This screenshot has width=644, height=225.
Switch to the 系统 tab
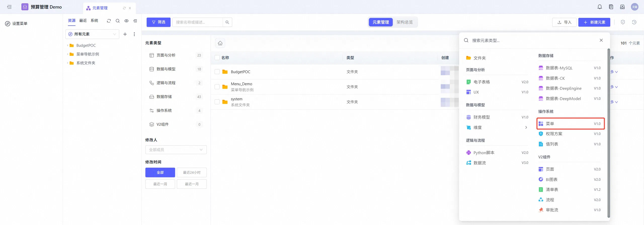coord(94,21)
